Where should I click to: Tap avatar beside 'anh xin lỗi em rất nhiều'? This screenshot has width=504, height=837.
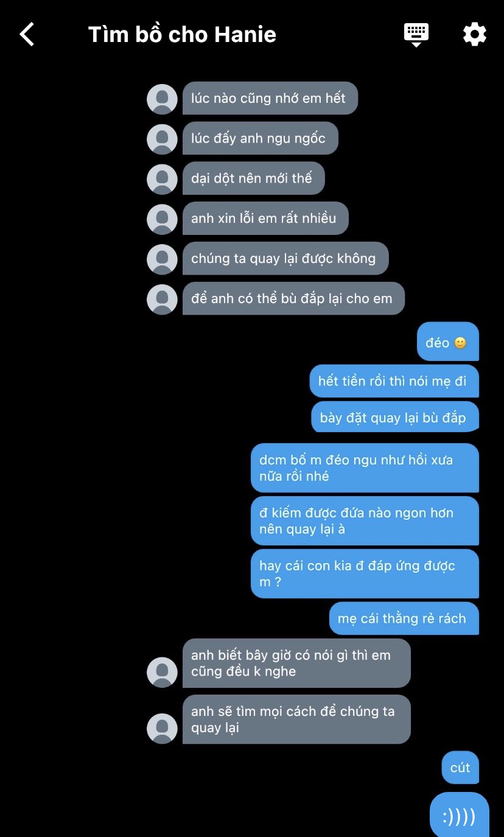click(162, 219)
